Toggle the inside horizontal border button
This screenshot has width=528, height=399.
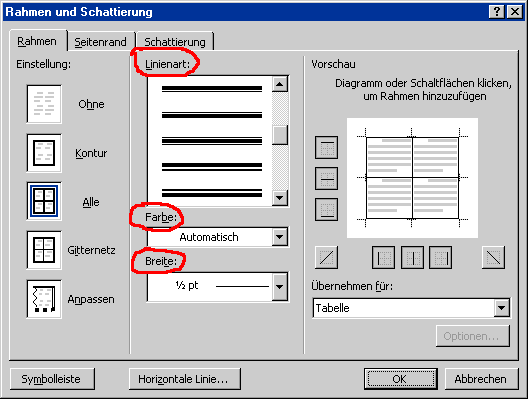coord(326,178)
